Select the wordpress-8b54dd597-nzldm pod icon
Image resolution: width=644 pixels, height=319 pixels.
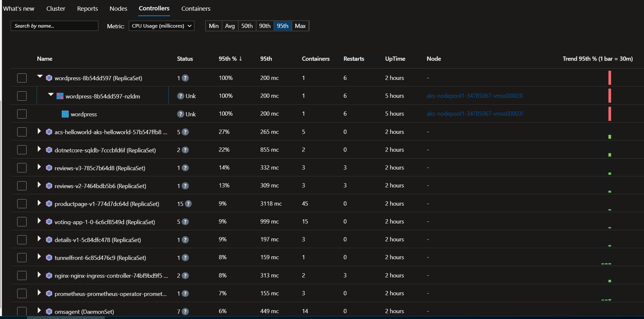point(59,96)
